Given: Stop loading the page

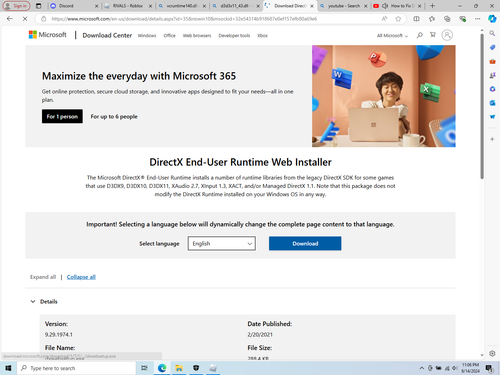Looking at the screenshot, I should click(x=25, y=19).
